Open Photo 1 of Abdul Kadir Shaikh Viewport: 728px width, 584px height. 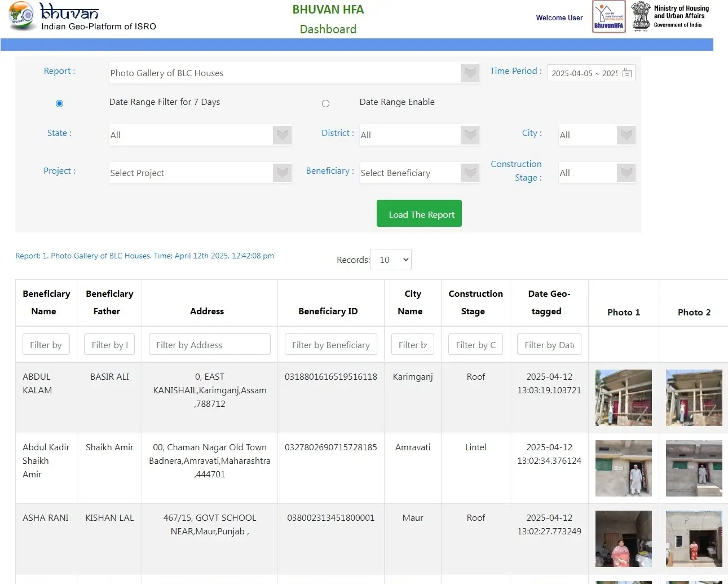pyautogui.click(x=624, y=468)
